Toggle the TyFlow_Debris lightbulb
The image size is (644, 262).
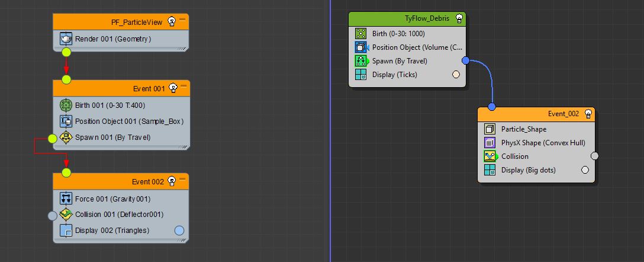point(459,18)
